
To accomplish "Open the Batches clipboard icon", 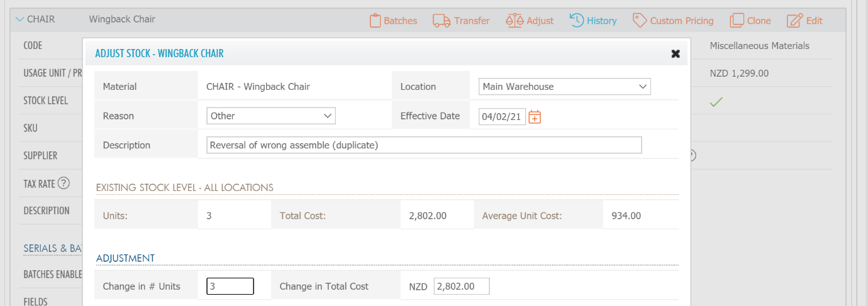I will click(x=376, y=21).
